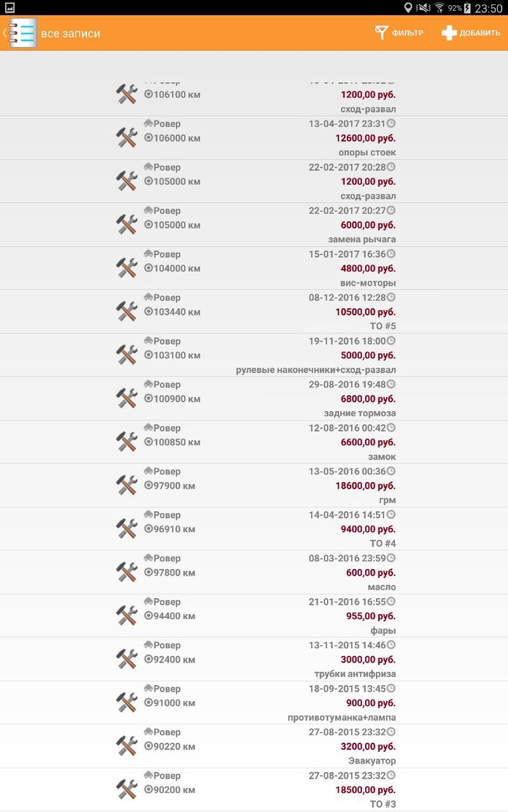Tap the tools icon of the замена рычага record

coord(127,225)
